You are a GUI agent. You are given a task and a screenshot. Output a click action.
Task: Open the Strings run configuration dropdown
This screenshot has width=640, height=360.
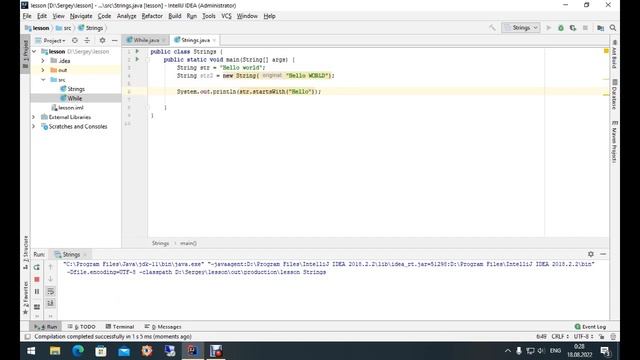pyautogui.click(x=521, y=28)
